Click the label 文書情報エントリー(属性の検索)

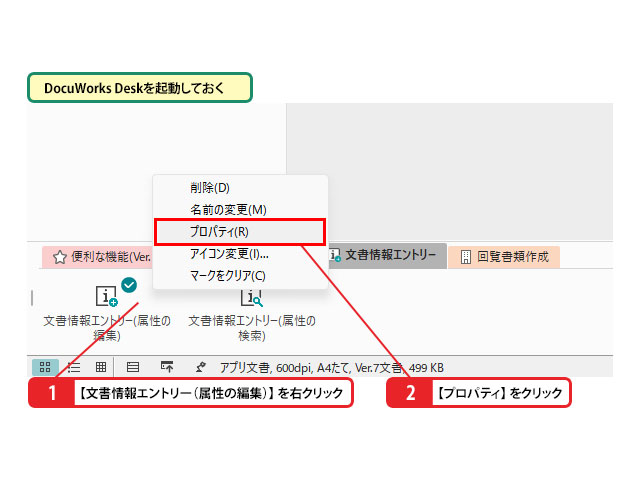252,328
